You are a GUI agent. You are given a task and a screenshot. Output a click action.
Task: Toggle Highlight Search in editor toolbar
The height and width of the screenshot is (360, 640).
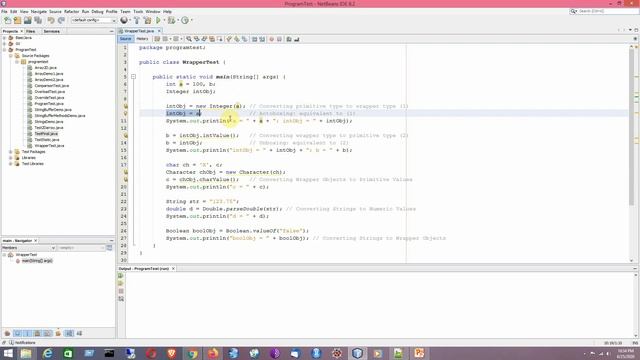pos(212,39)
